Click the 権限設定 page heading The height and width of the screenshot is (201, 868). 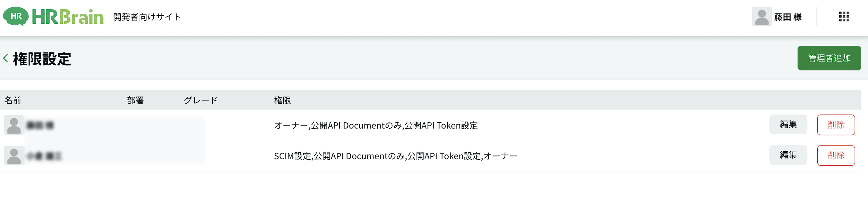coord(42,59)
